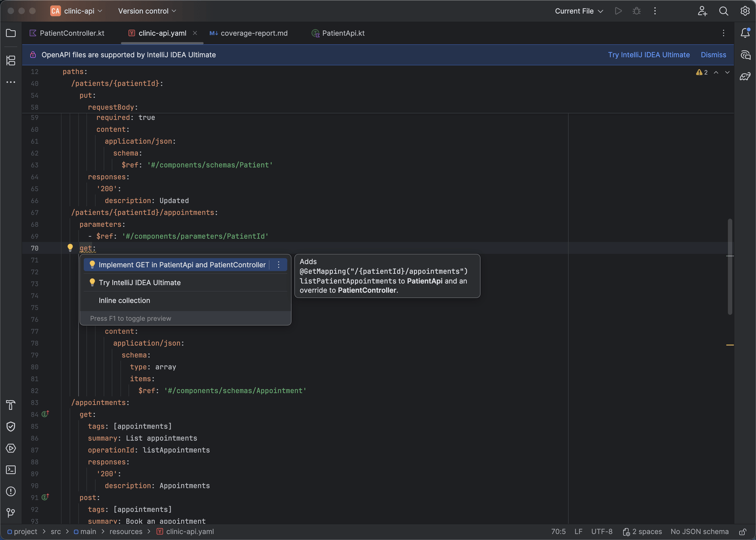
Task: Click the intention lightbulb on line 70
Action: [70, 248]
